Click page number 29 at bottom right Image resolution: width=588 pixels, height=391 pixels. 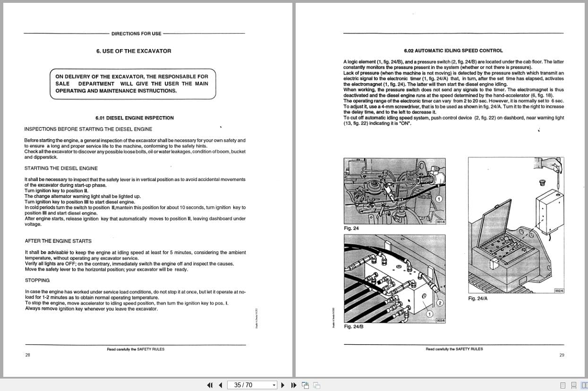coord(562,355)
